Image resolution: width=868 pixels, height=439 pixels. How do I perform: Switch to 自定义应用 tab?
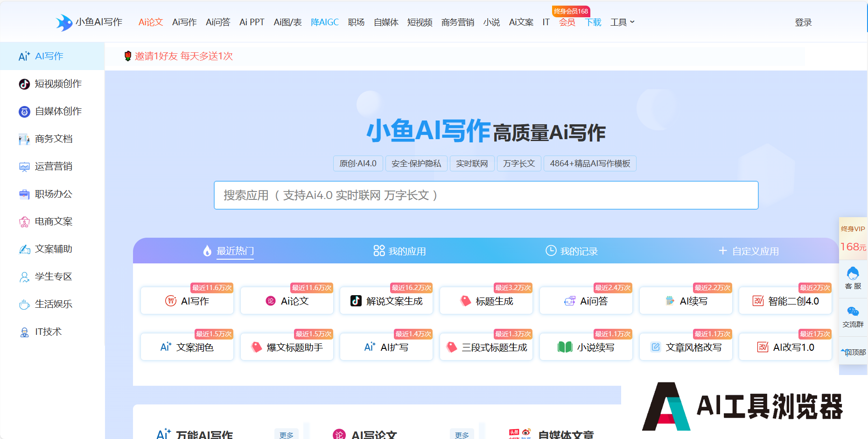[749, 251]
